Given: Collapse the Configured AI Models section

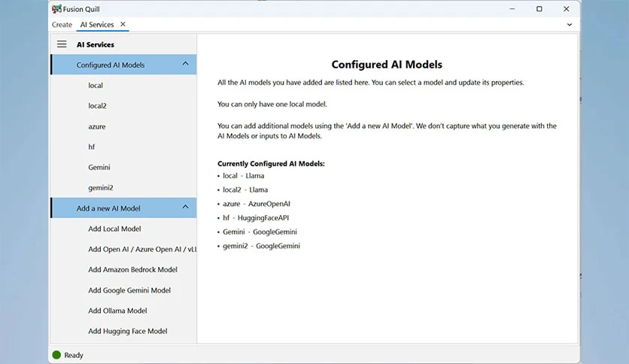Looking at the screenshot, I should [185, 63].
